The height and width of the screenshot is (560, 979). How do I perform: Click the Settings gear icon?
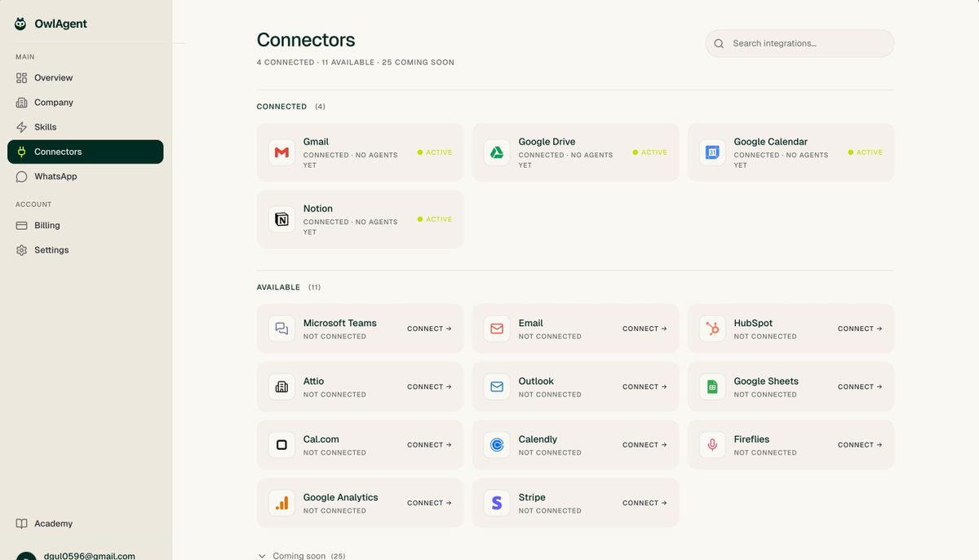pos(22,250)
